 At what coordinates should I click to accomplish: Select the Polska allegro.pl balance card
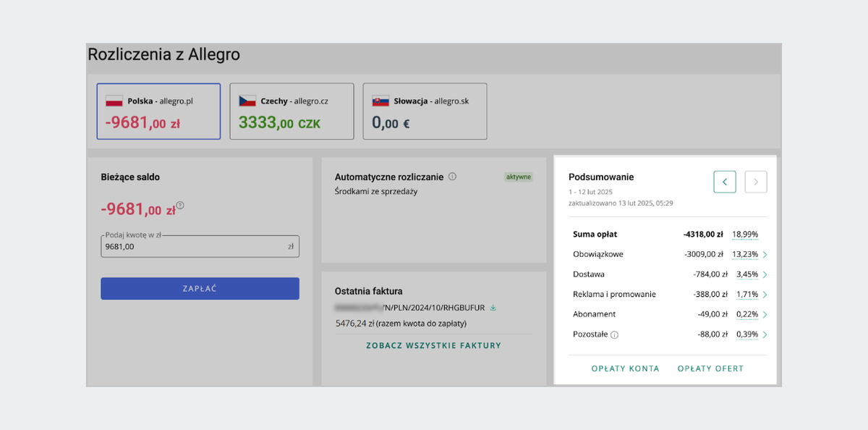point(158,111)
